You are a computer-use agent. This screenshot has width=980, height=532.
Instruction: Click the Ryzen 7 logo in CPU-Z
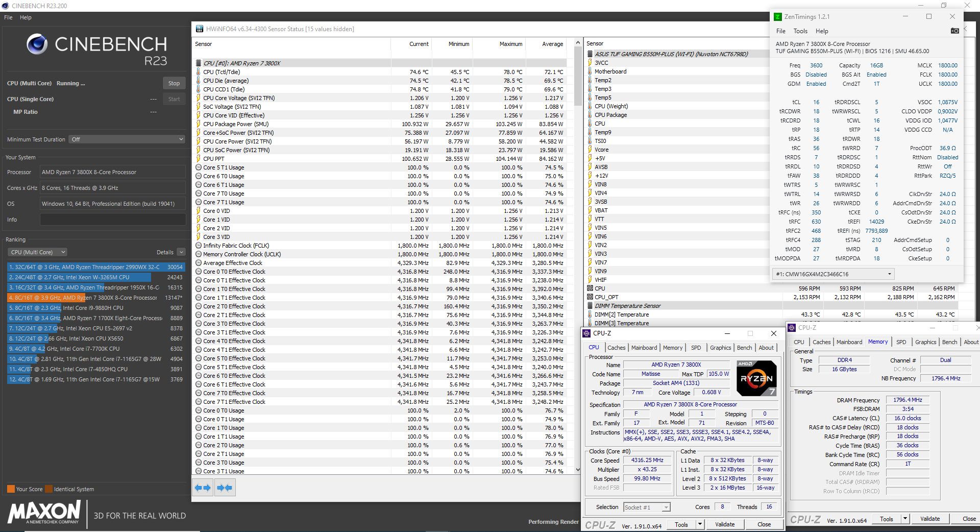[756, 378]
